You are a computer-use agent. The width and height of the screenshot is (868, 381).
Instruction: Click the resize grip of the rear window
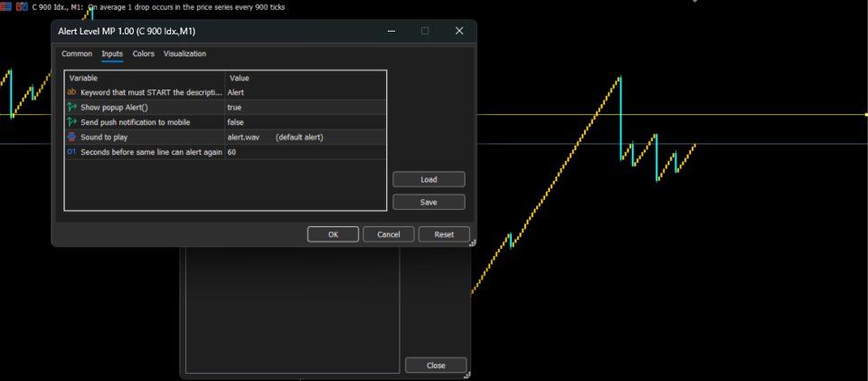[x=467, y=375]
